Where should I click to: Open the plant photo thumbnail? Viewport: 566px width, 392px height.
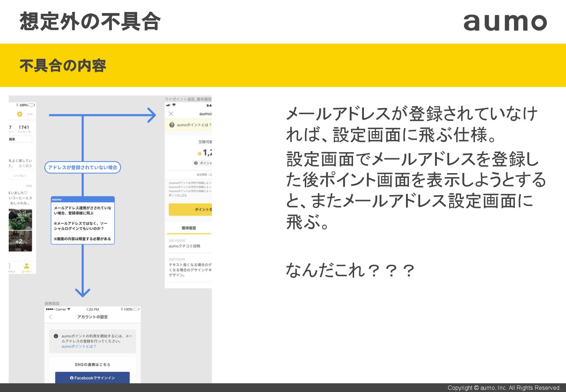20,220
